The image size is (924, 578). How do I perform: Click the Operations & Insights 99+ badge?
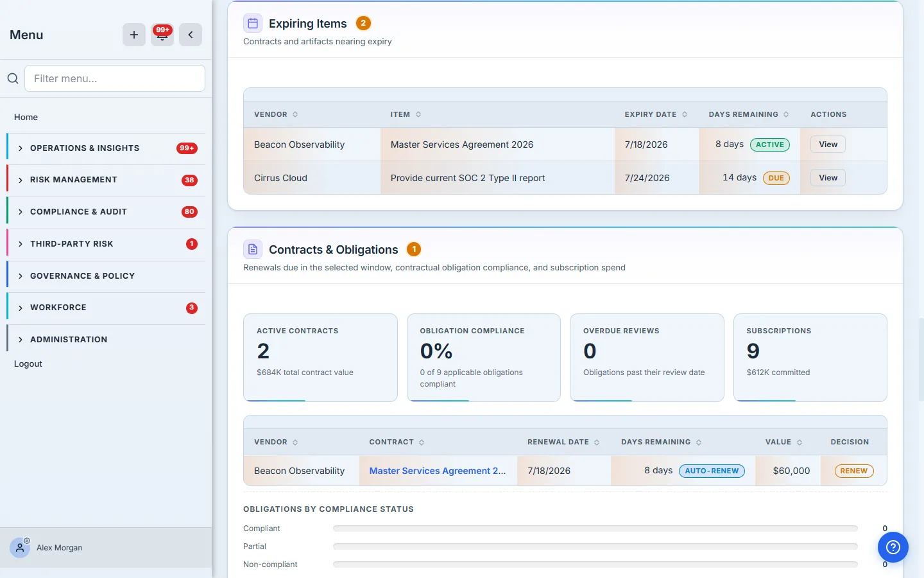point(187,148)
